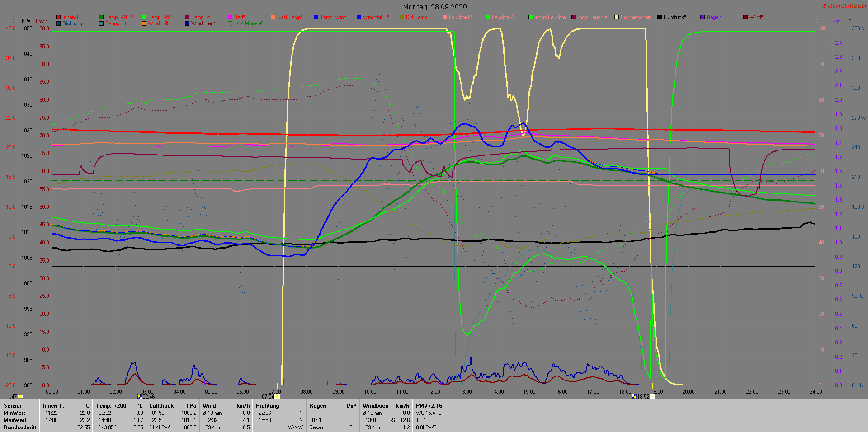Screen dimensions: 868x432
Task: Click the Regen column header in table
Action: tap(317, 406)
